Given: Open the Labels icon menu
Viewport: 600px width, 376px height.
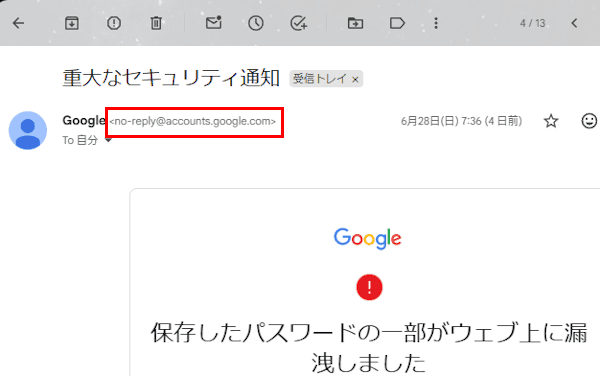Looking at the screenshot, I should [x=397, y=23].
